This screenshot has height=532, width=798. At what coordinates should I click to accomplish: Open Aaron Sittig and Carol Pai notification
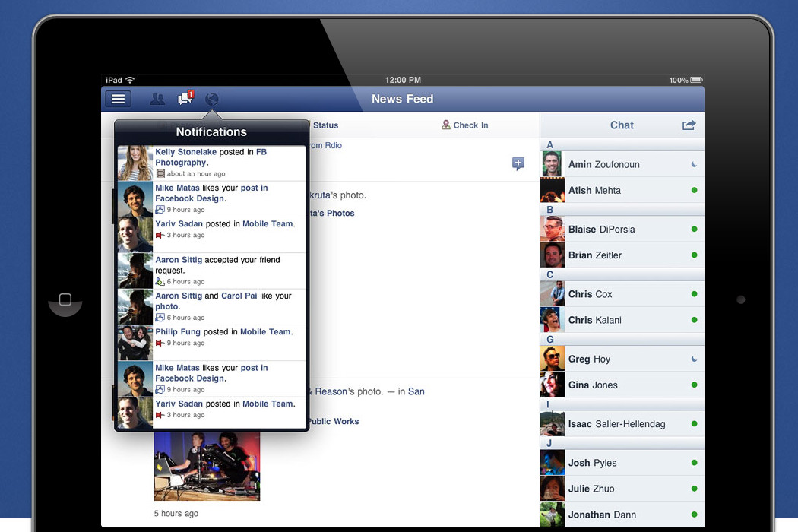pos(212,306)
